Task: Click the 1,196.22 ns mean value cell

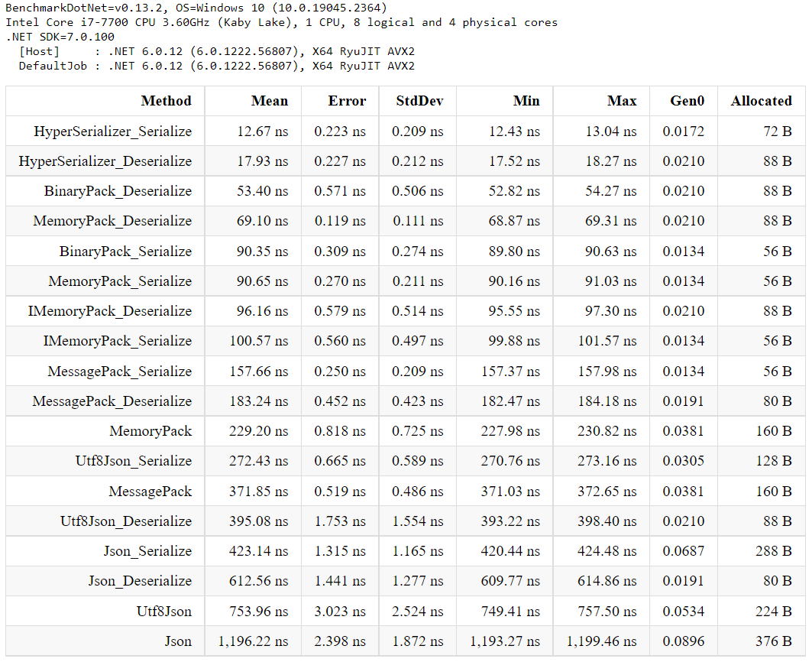Action: point(254,641)
